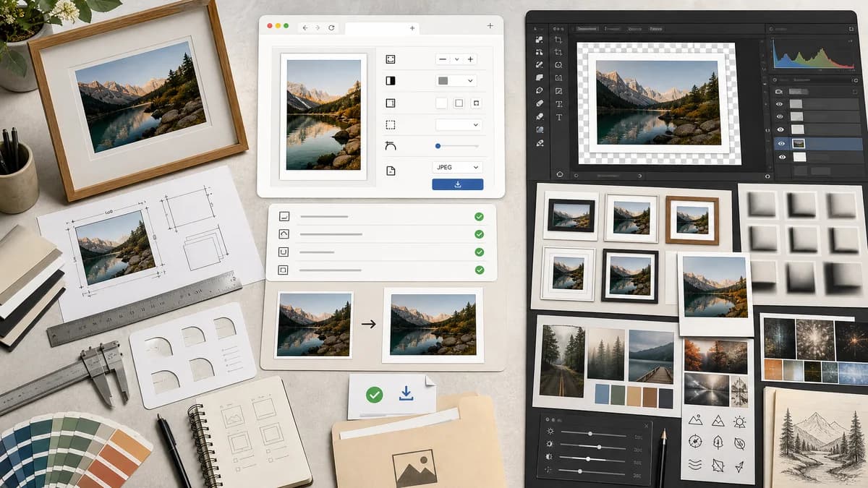Click the wave lines icon on the icon sheet
This screenshot has height=488, width=868.
coord(695,463)
